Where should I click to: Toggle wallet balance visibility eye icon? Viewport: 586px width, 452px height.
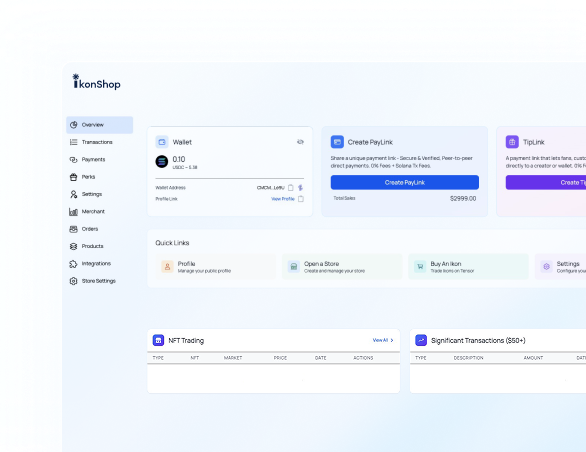(300, 142)
